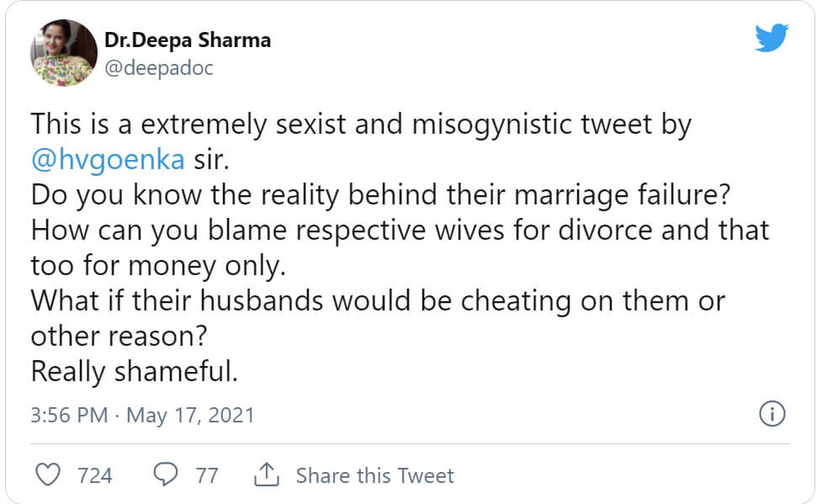Click the 77 replies count
817x504 pixels.
pyautogui.click(x=207, y=475)
